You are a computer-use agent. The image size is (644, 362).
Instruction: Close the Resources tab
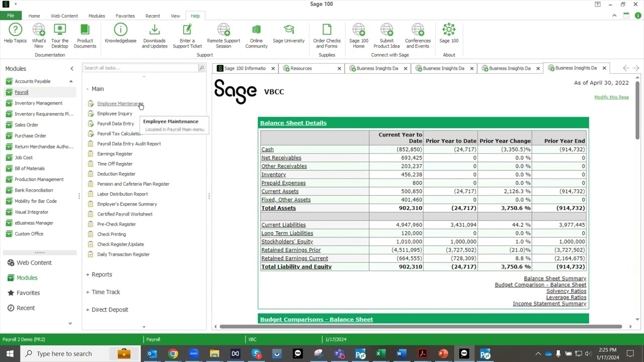tap(339, 68)
